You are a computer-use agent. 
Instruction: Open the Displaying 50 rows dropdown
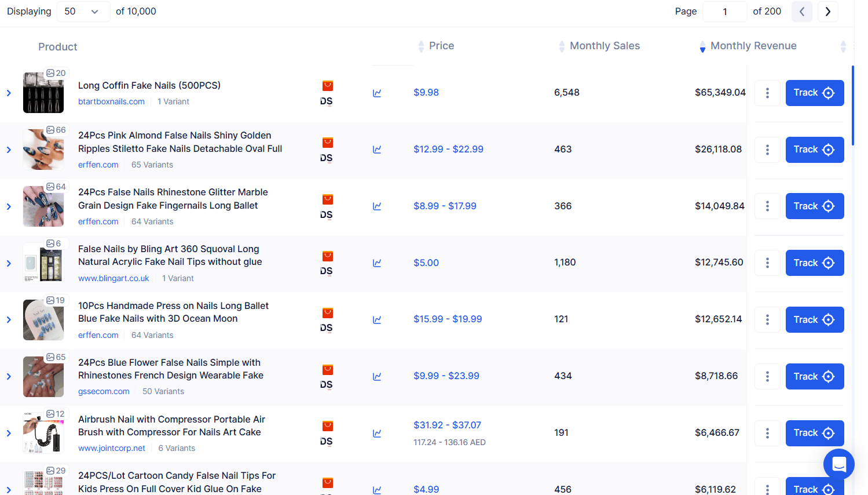click(x=83, y=12)
